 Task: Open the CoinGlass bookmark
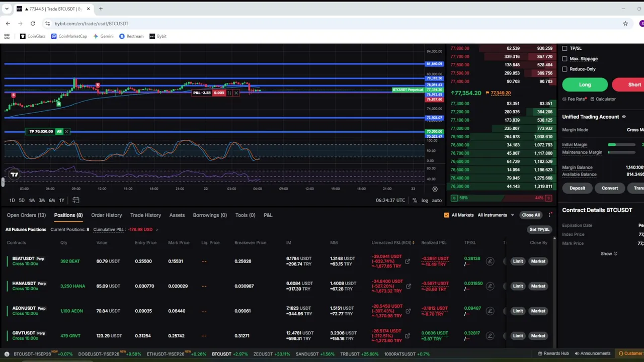[33, 36]
